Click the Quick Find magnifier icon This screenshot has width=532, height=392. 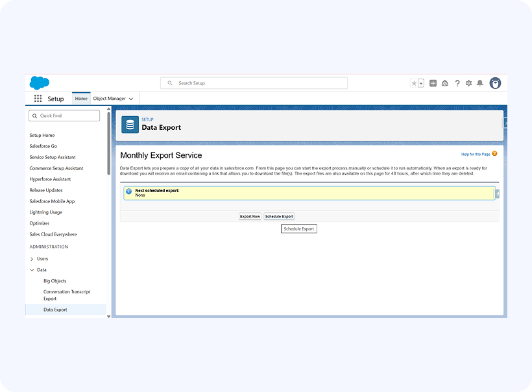34,116
